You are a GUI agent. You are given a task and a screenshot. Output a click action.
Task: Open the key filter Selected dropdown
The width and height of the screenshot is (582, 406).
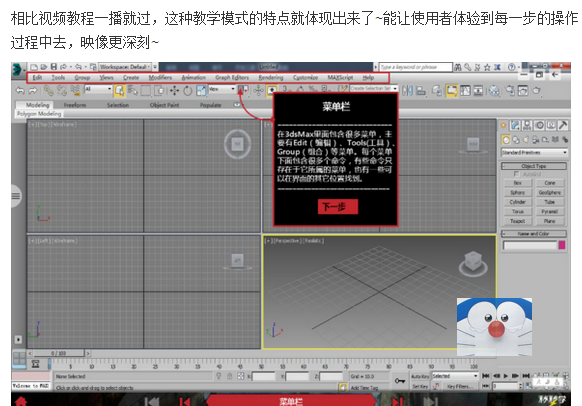[455, 376]
